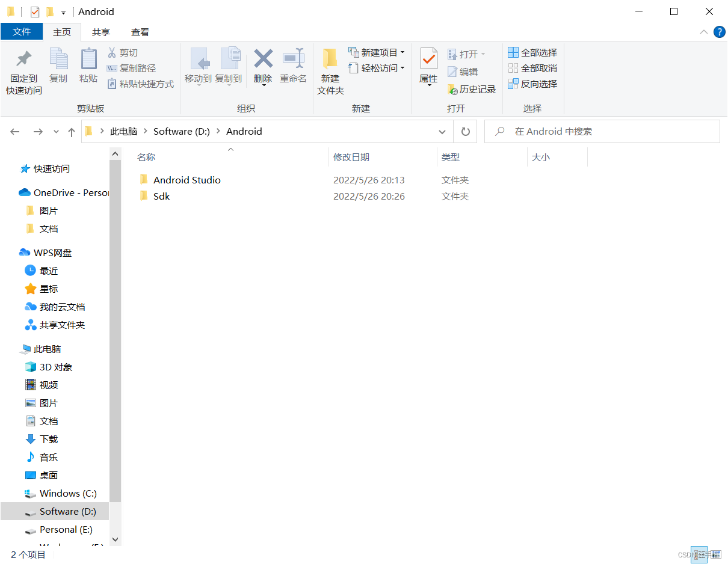Select Cut (剪切) scissors icon
Image resolution: width=728 pixels, height=564 pixels.
tap(112, 53)
